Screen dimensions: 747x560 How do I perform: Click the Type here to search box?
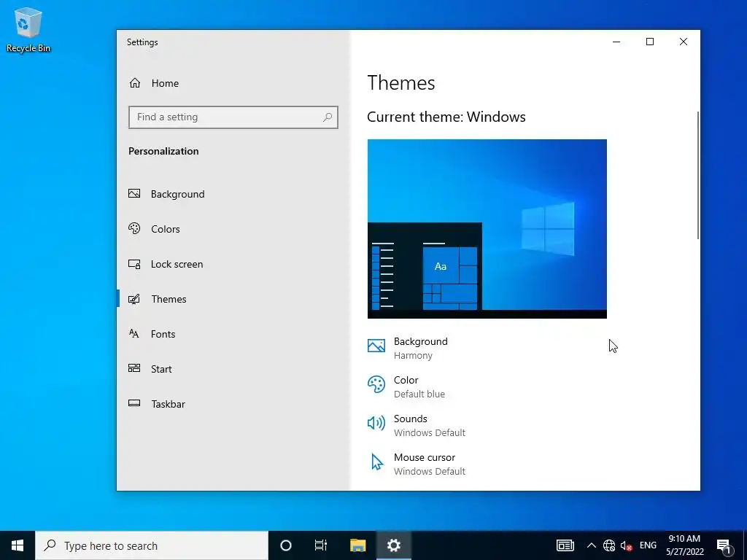[x=152, y=545]
